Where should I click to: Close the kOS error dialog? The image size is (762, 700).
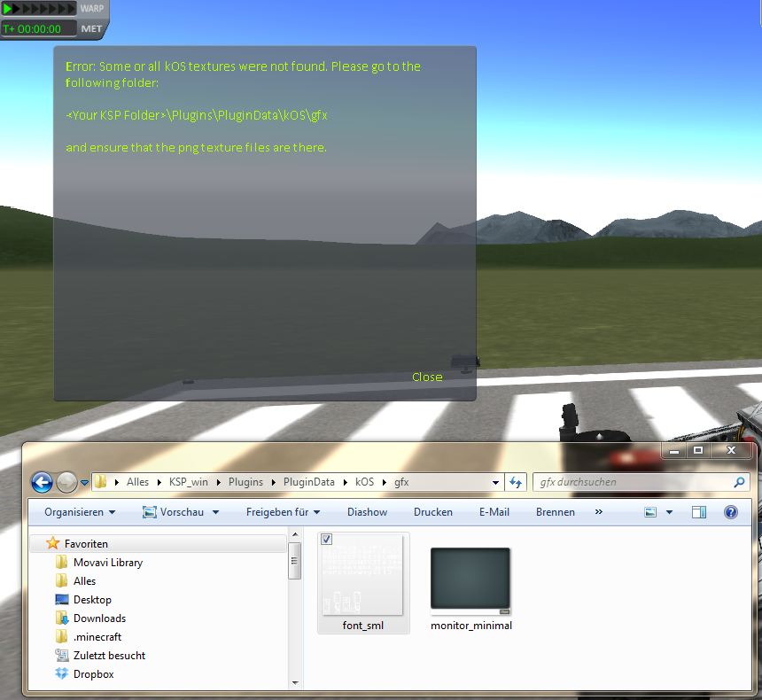click(426, 377)
